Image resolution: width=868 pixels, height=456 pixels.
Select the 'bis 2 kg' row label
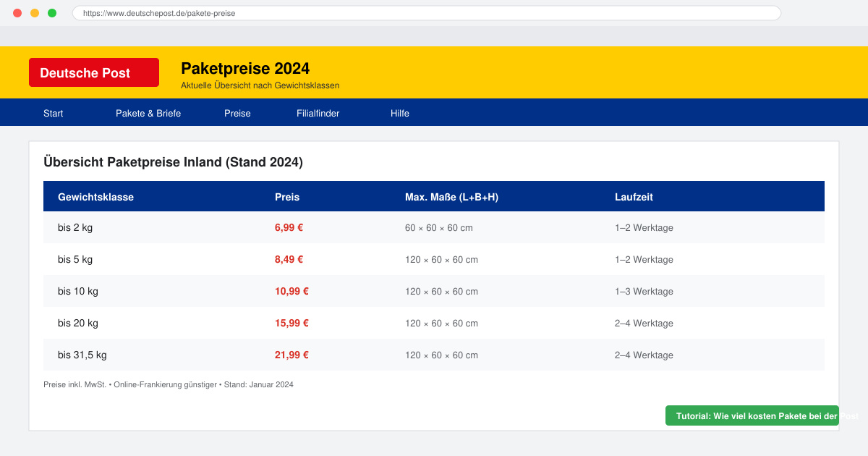75,227
